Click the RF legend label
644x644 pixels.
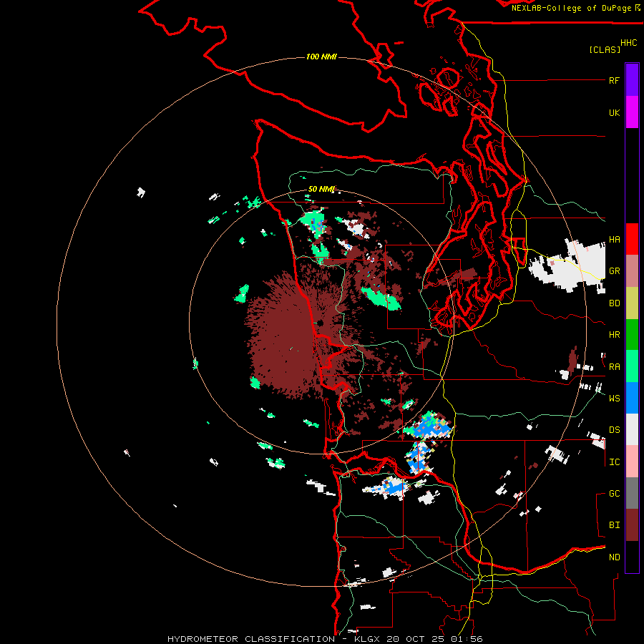(614, 80)
